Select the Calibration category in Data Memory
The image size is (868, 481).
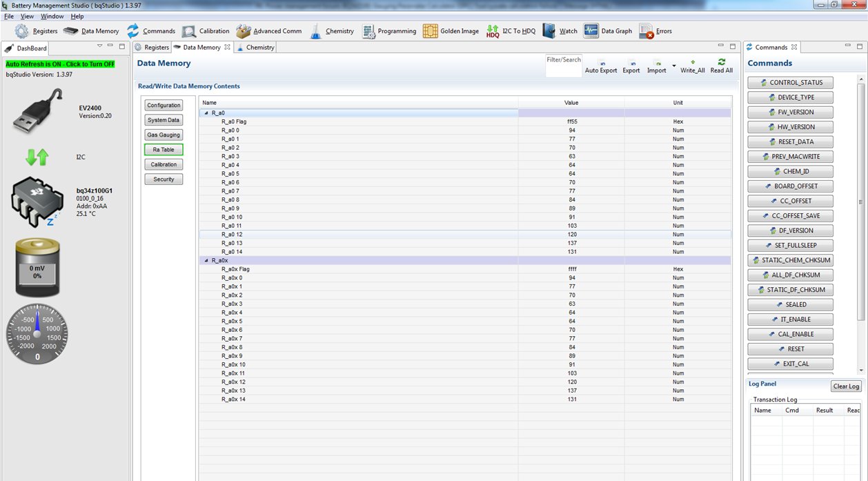pos(164,164)
